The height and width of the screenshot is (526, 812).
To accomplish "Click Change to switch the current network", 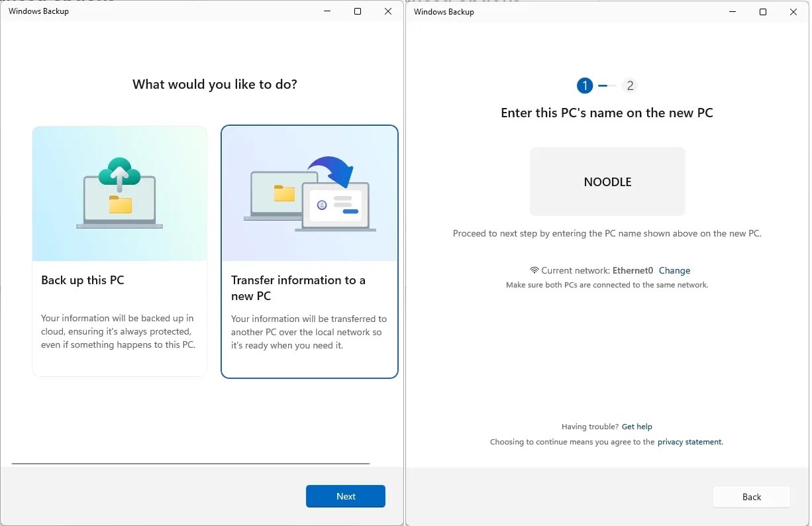I will [x=674, y=270].
